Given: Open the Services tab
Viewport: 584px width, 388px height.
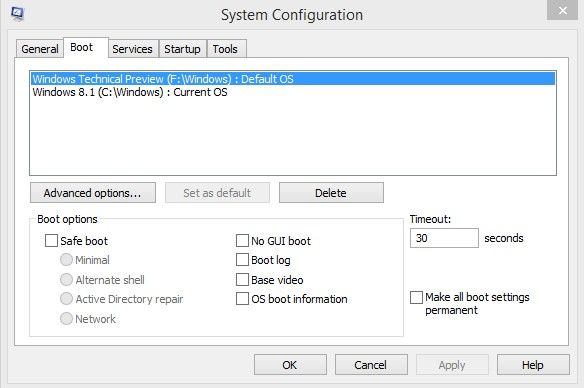Looking at the screenshot, I should pos(133,49).
